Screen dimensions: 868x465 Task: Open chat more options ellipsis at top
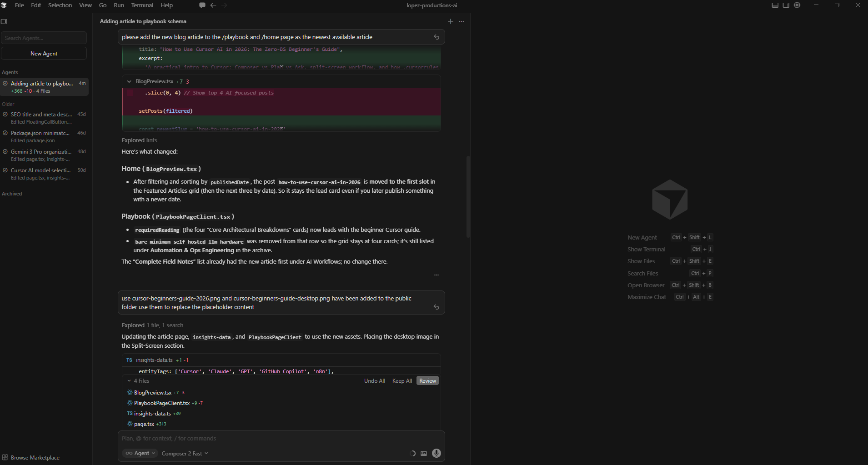[x=462, y=21]
